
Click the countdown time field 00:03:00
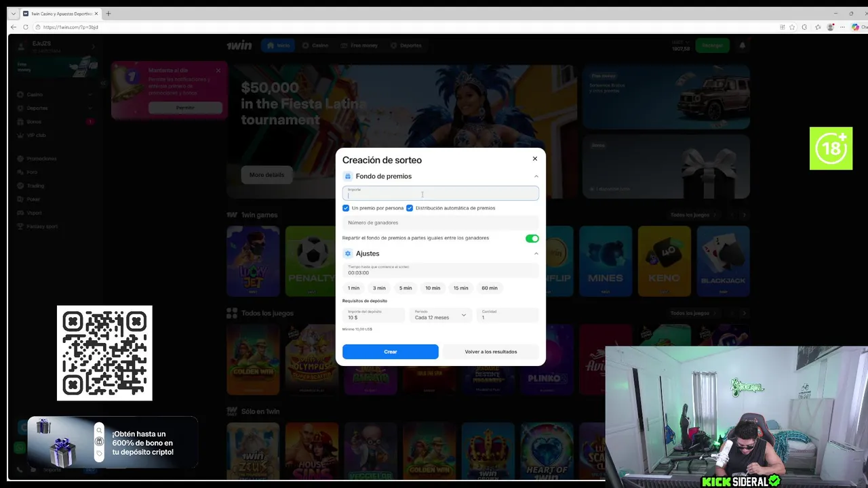click(x=440, y=270)
